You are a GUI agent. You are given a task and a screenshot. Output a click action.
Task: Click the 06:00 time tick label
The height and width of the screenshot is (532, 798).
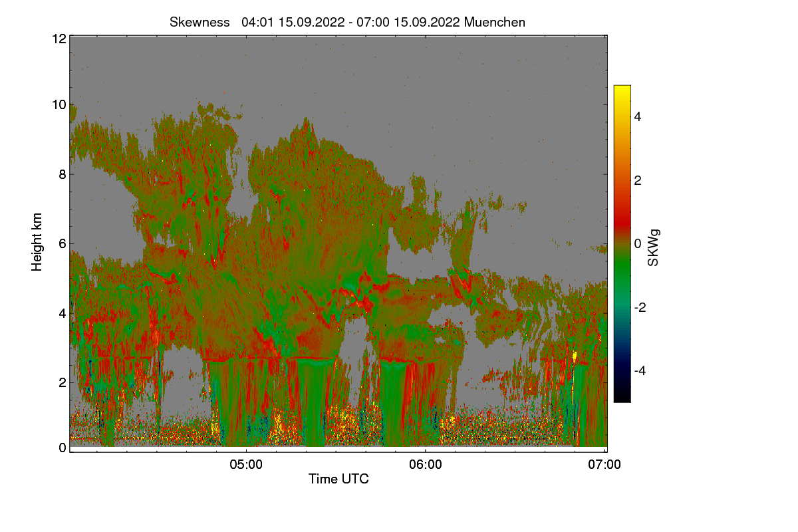point(426,465)
